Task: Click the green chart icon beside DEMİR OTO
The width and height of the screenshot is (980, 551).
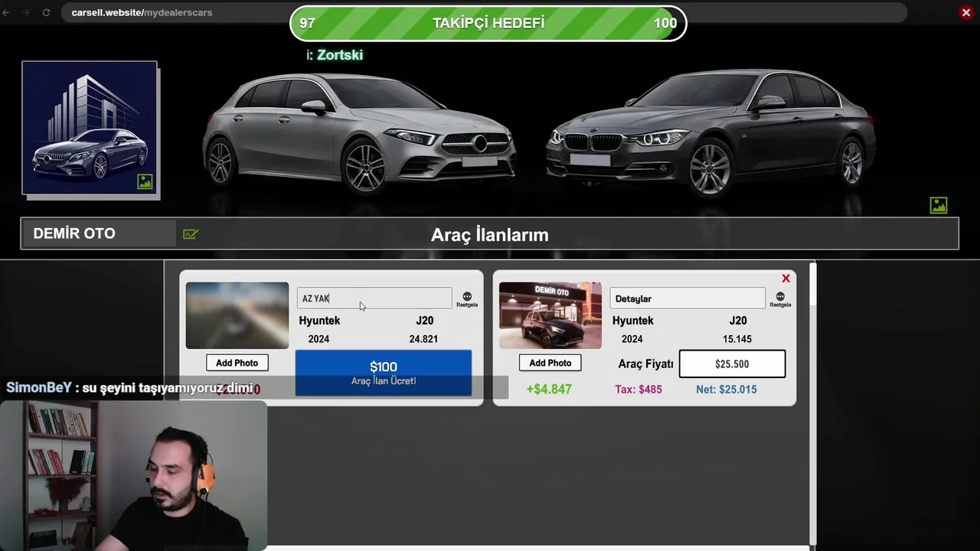Action: click(x=191, y=234)
